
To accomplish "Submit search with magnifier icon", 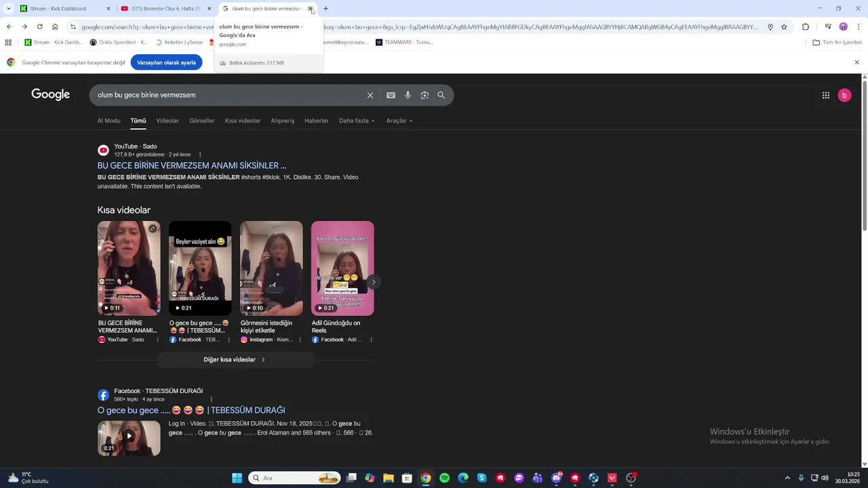I will pos(441,96).
